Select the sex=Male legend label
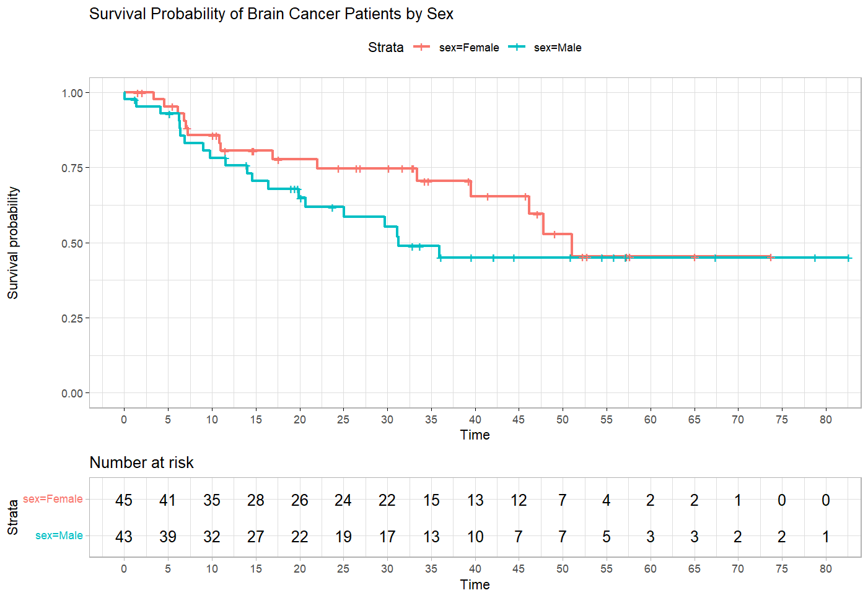868x598 pixels. [x=558, y=48]
